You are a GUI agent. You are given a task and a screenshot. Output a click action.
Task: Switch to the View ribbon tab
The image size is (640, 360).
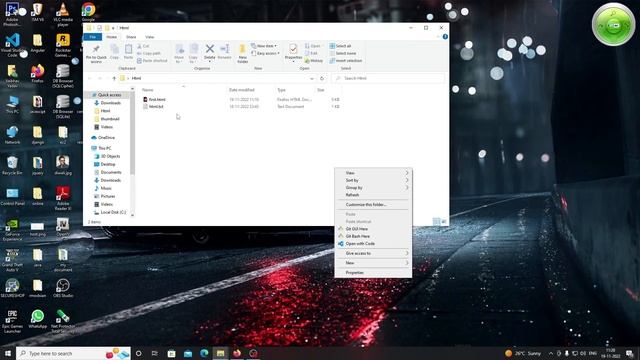click(150, 37)
